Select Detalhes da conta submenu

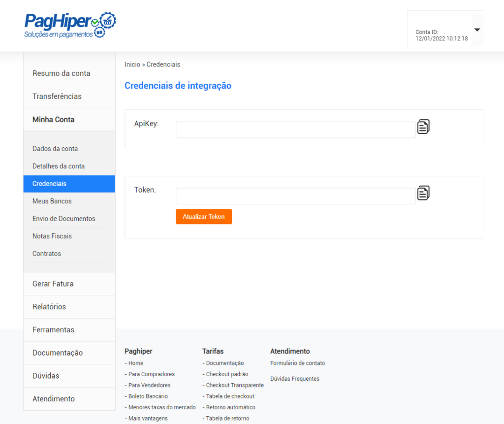(x=69, y=166)
